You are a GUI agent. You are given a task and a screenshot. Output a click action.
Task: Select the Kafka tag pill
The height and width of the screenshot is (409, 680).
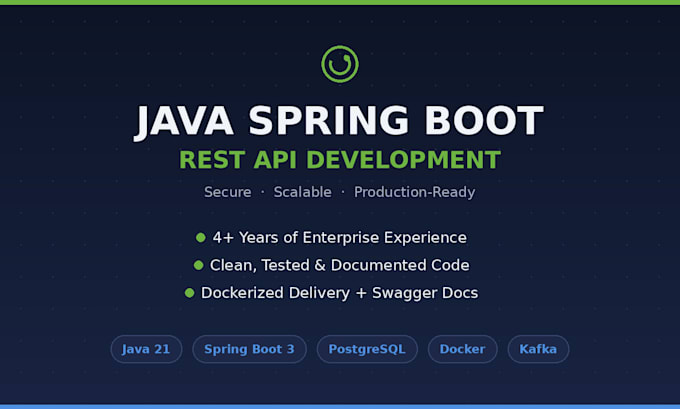pyautogui.click(x=538, y=349)
